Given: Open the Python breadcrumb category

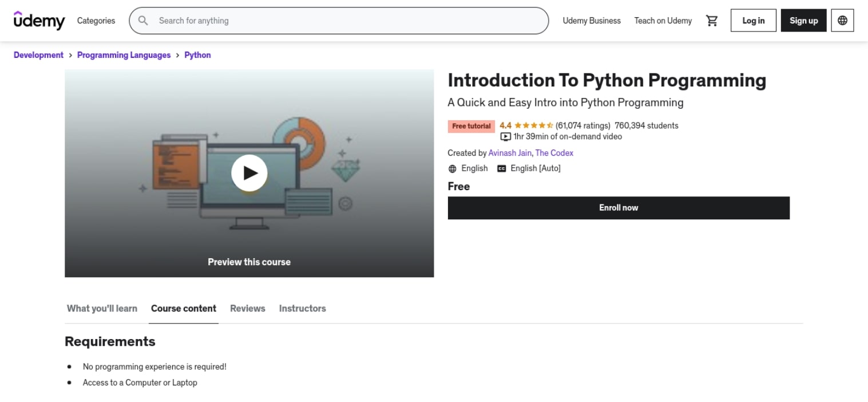Looking at the screenshot, I should pyautogui.click(x=197, y=55).
